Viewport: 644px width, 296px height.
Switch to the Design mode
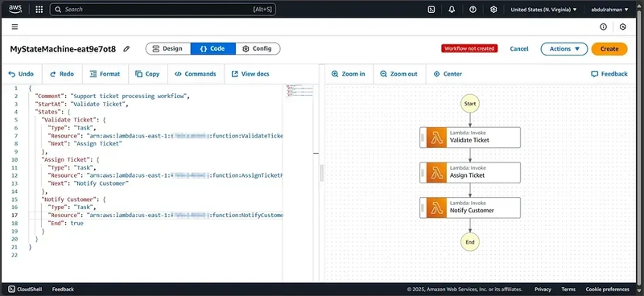point(168,49)
